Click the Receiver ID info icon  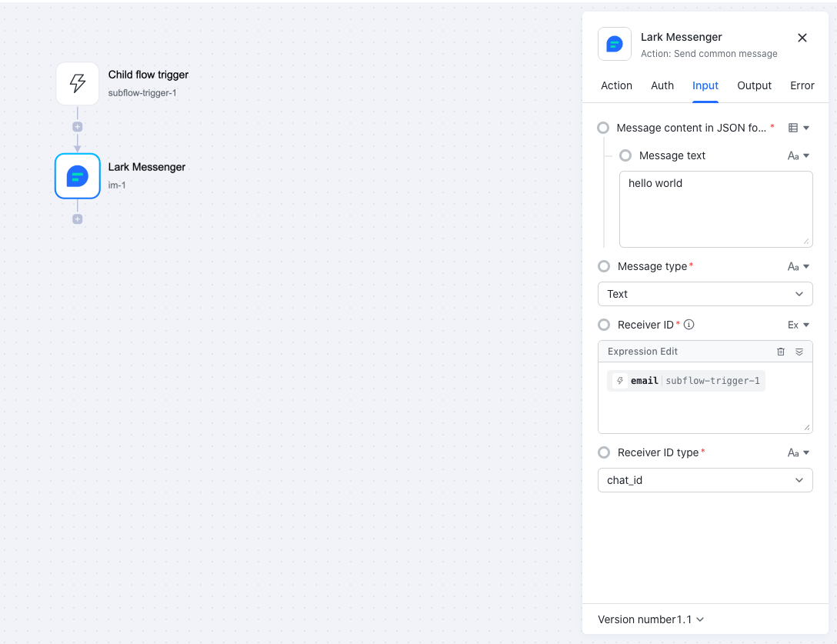point(689,325)
